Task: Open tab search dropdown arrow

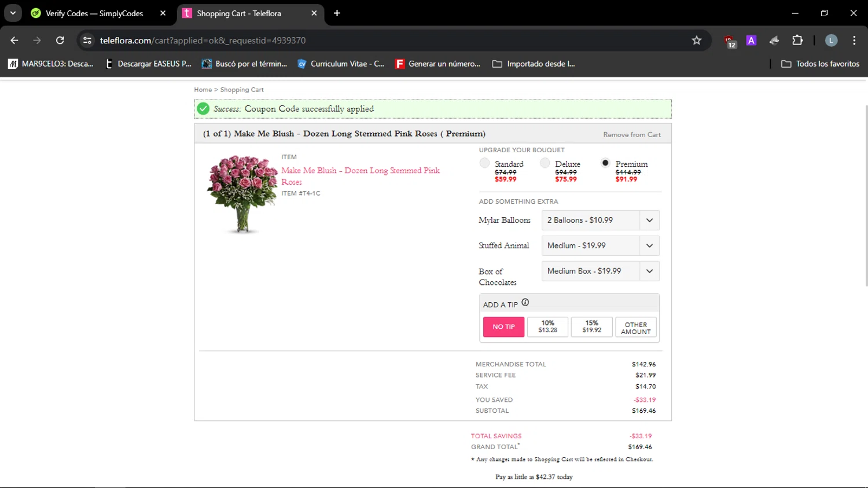Action: (x=13, y=13)
